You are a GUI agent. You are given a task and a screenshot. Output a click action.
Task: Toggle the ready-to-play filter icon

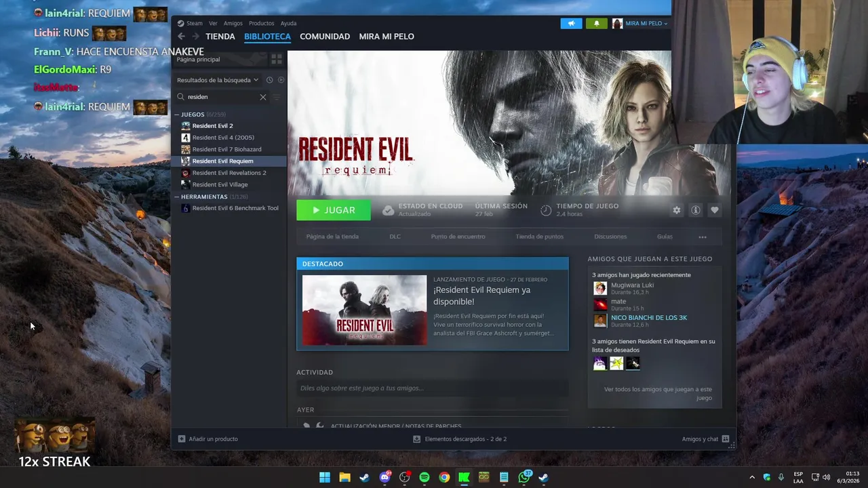click(x=281, y=80)
